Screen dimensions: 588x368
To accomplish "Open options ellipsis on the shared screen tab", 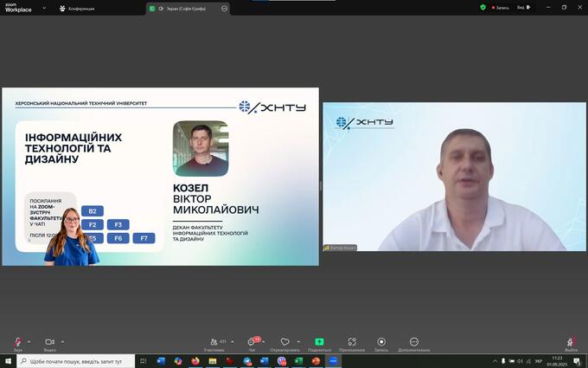I will [225, 8].
